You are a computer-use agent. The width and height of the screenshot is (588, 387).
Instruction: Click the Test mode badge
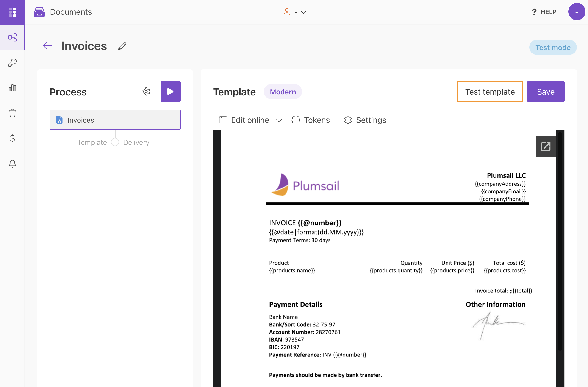tap(553, 48)
